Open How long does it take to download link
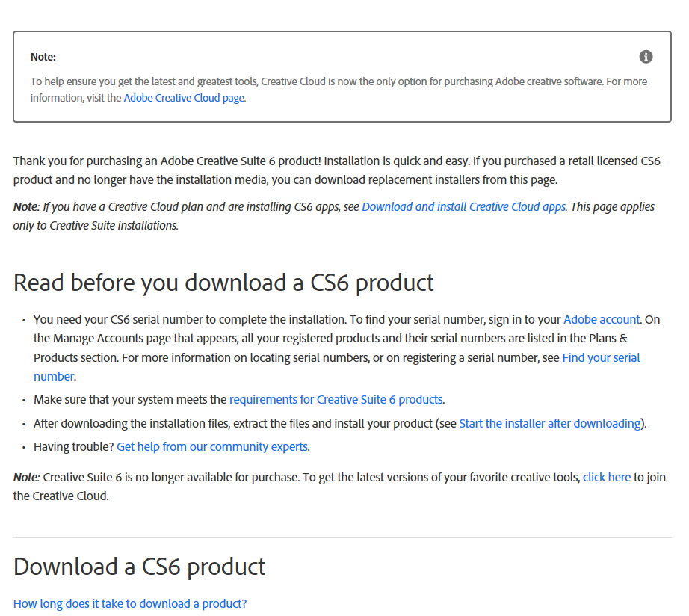 pos(130,604)
